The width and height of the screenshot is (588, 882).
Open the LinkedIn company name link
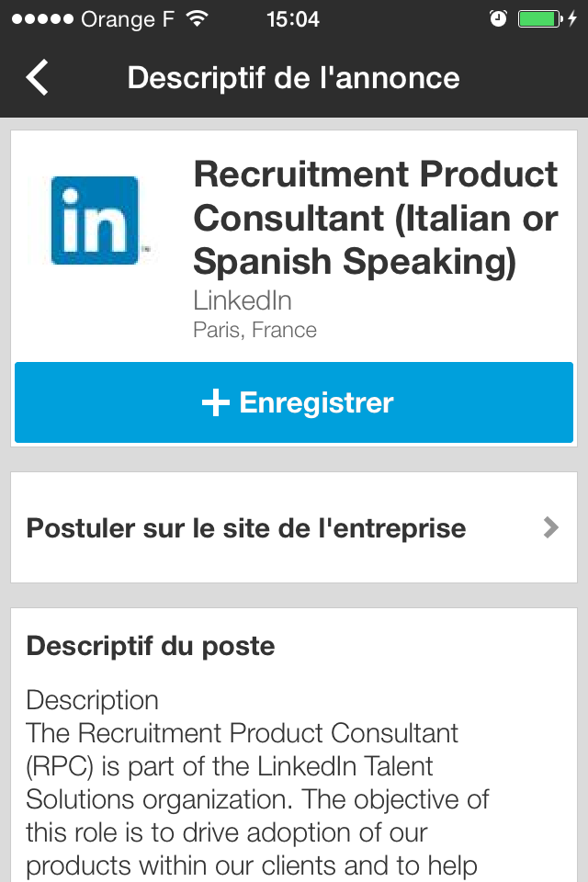point(243,300)
